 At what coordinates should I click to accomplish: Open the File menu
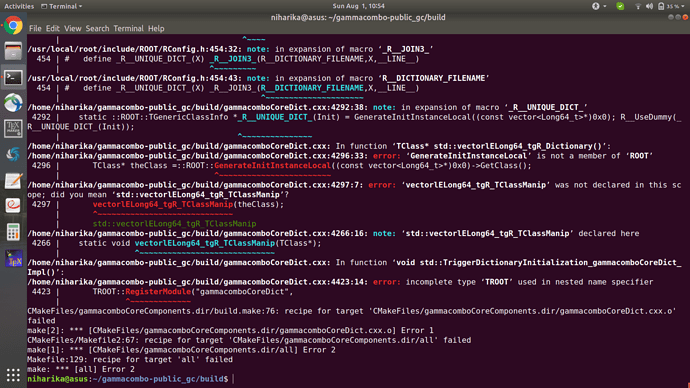(35, 29)
